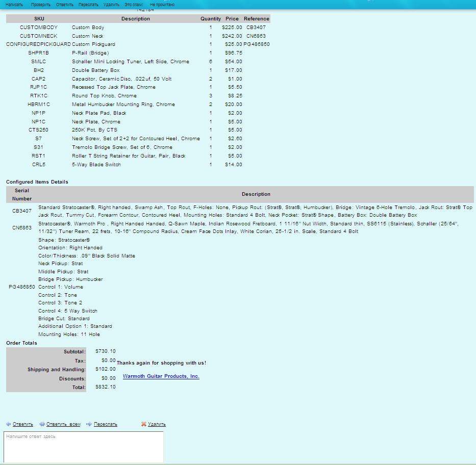Screen dimensions: 476x465
Task: Click the $832.10 order total value
Action: coord(105,387)
